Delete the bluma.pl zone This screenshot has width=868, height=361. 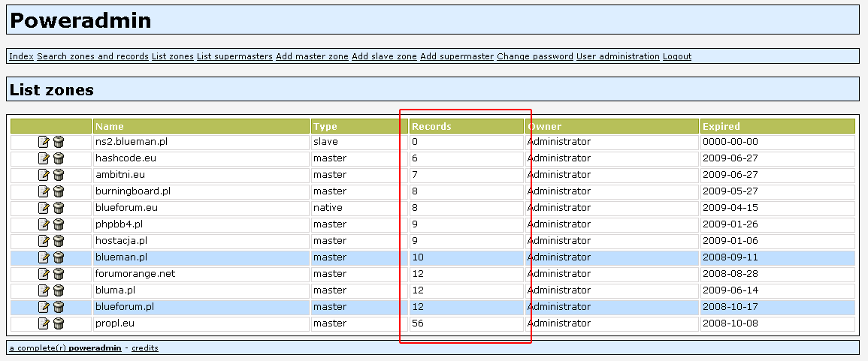(x=58, y=290)
